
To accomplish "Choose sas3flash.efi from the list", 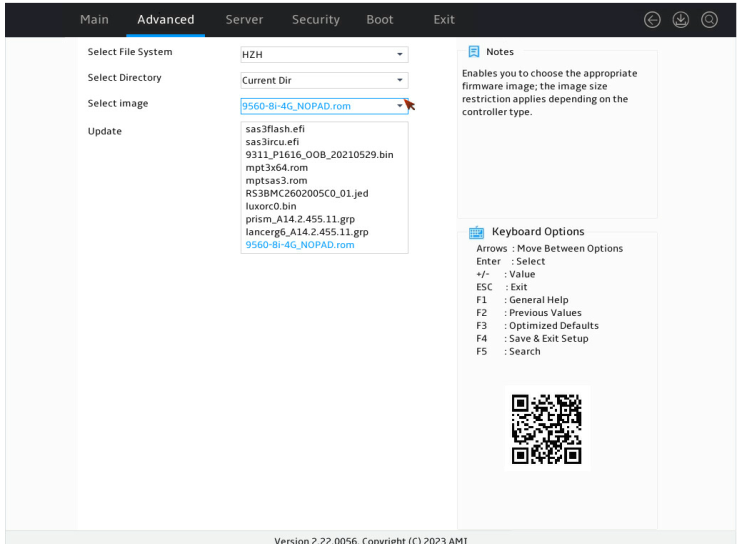I will tap(275, 129).
